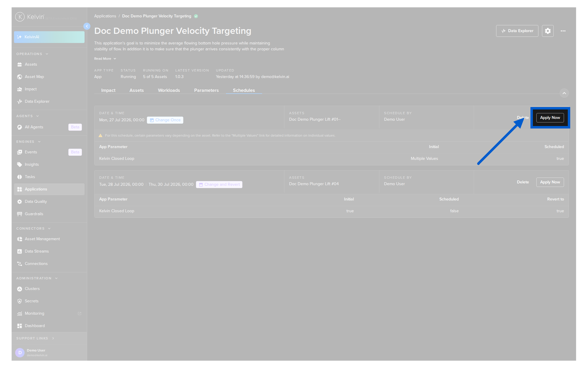The width and height of the screenshot is (588, 368).
Task: Click the Beta badge next to Events
Action: pos(75,152)
